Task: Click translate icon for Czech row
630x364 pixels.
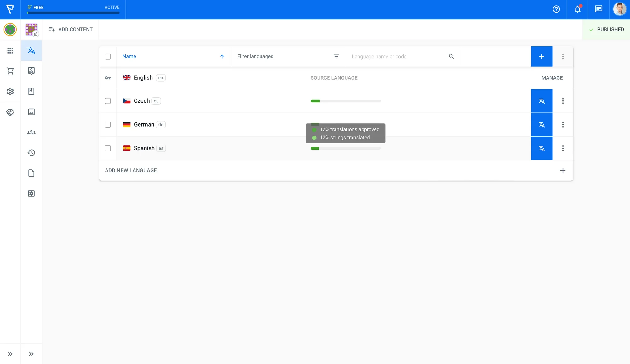Action: [x=541, y=101]
